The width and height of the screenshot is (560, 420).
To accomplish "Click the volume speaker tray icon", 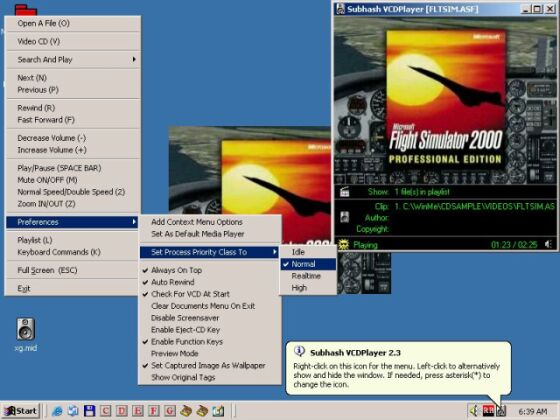I will point(474,411).
